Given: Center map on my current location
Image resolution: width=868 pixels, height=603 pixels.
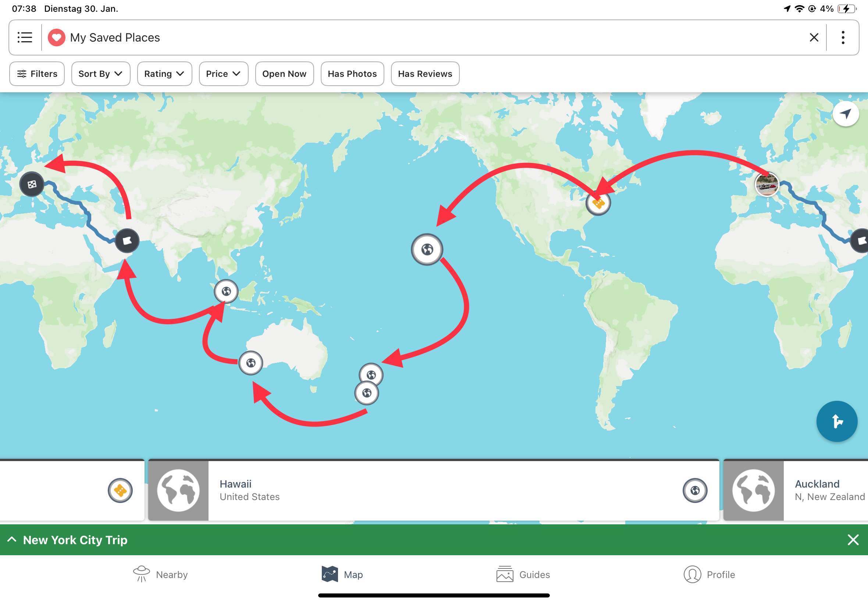Looking at the screenshot, I should pyautogui.click(x=845, y=114).
